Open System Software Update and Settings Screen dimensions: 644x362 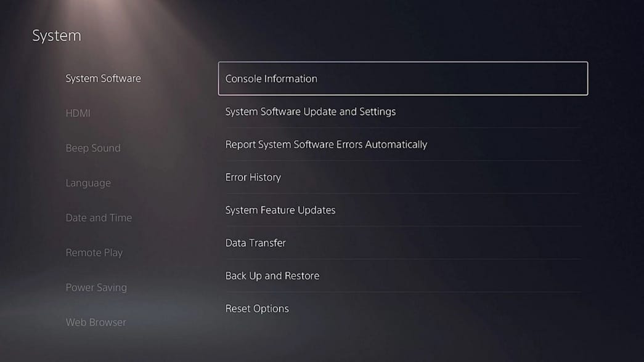[x=311, y=111]
